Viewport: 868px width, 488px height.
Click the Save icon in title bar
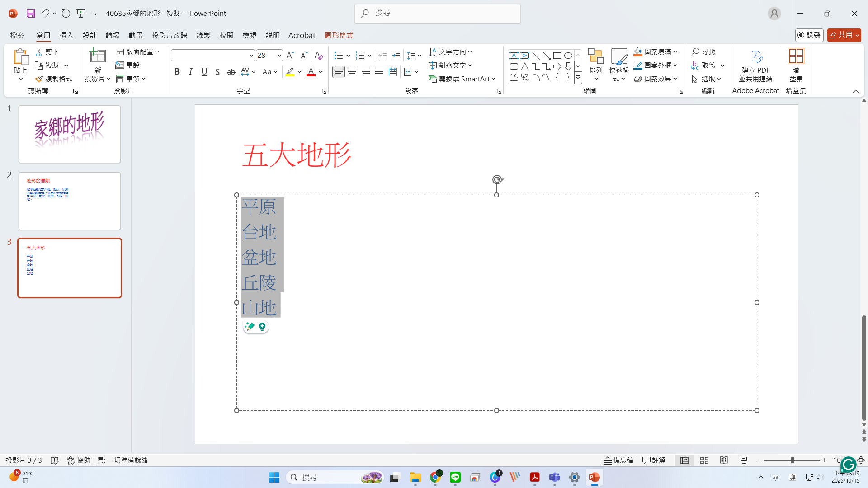[31, 14]
